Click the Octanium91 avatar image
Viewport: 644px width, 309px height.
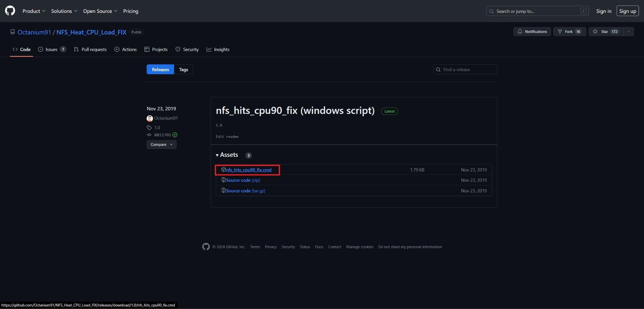click(150, 119)
